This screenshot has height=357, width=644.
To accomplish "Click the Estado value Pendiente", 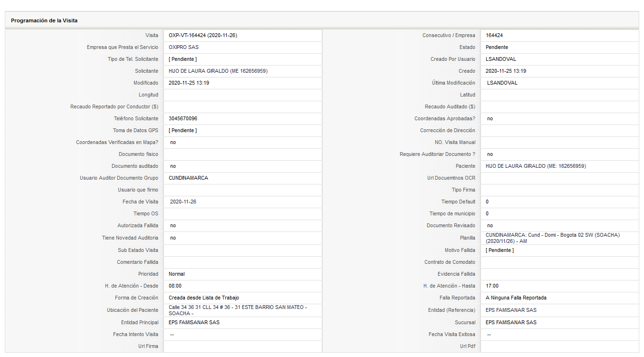I will (497, 48).
